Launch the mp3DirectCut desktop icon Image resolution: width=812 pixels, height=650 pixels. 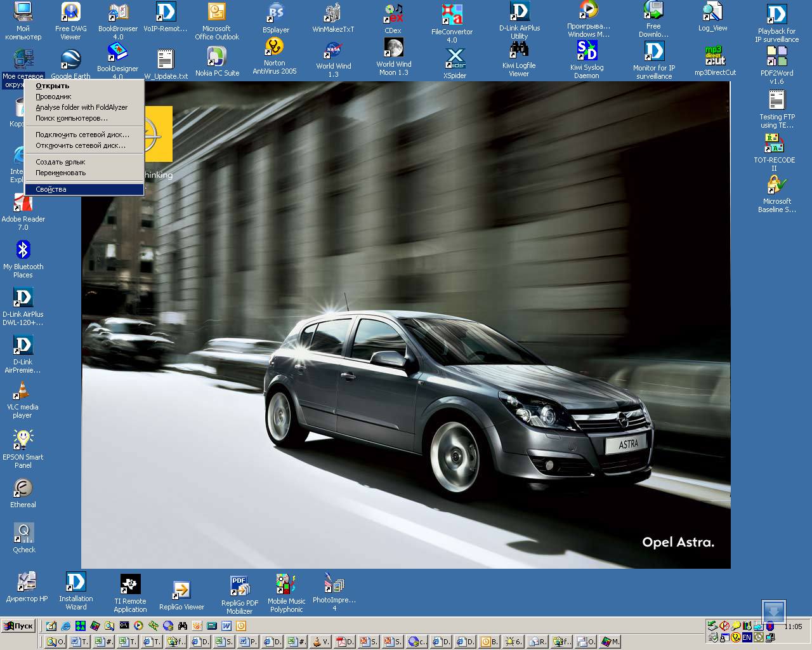point(715,56)
